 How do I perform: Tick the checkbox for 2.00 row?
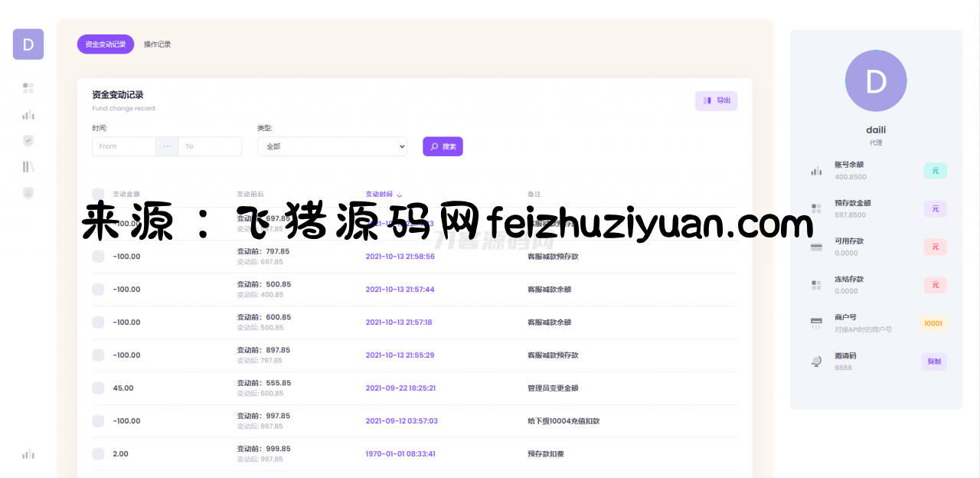click(x=98, y=454)
